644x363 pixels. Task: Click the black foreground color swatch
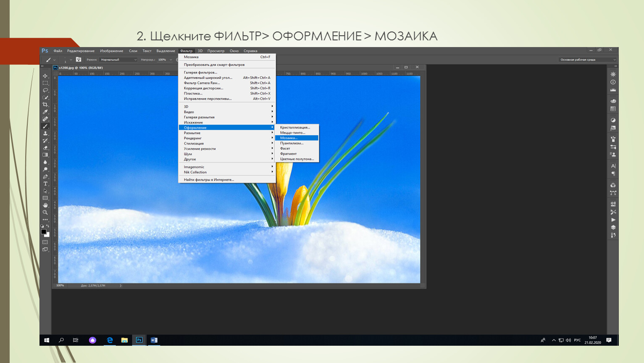(44, 231)
